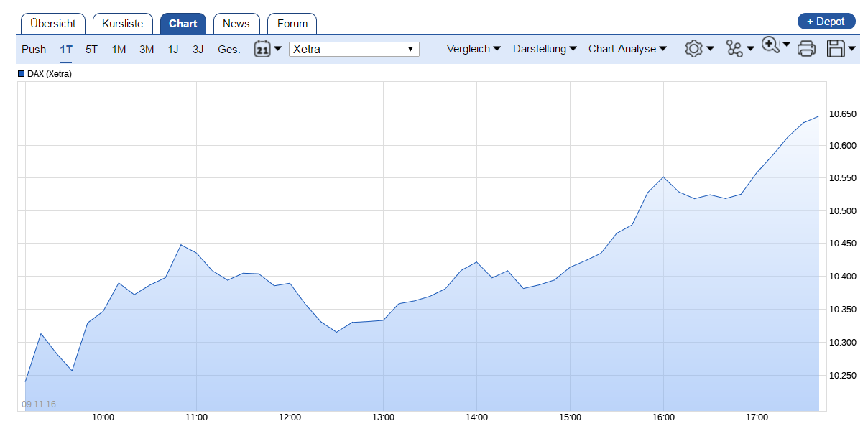Click the 10.600 price axis label
Screen dimensions: 868x426
(x=843, y=145)
